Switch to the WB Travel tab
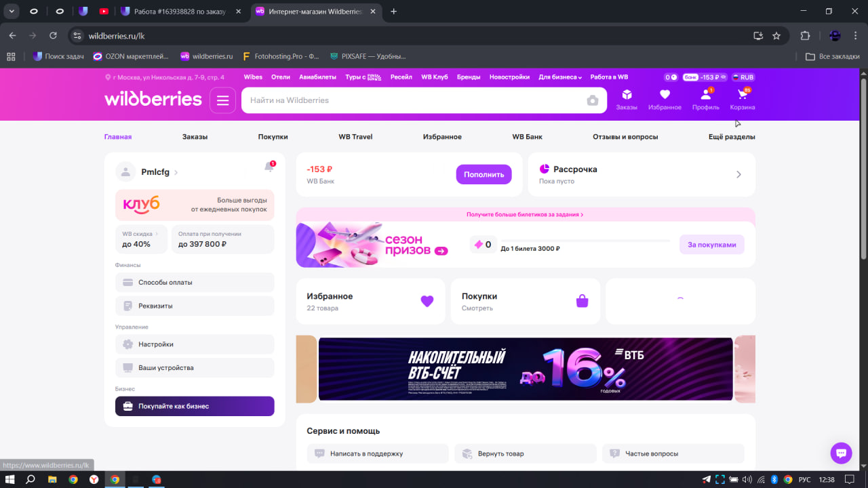Image resolution: width=868 pixels, height=488 pixels. pos(355,137)
